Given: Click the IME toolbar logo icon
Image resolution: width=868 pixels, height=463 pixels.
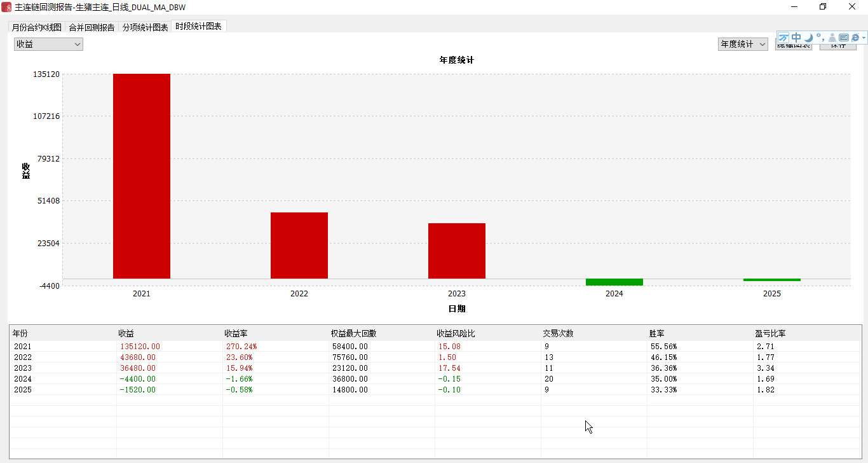Looking at the screenshot, I should tap(783, 38).
